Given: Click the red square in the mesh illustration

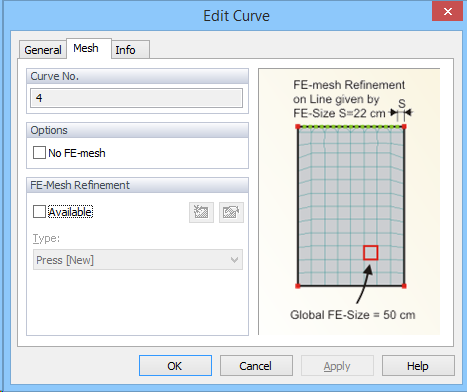Looking at the screenshot, I should coord(370,253).
